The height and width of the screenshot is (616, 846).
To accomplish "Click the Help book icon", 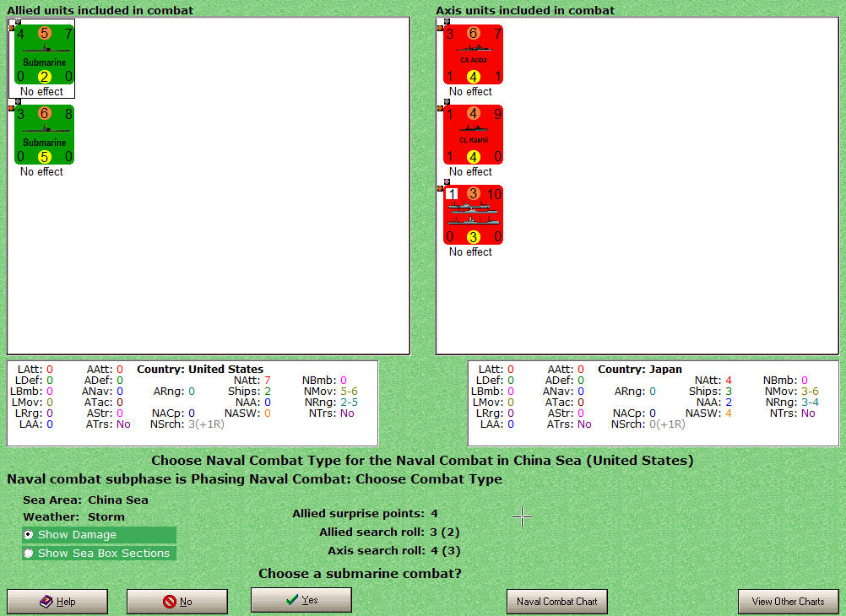I will click(x=46, y=602).
